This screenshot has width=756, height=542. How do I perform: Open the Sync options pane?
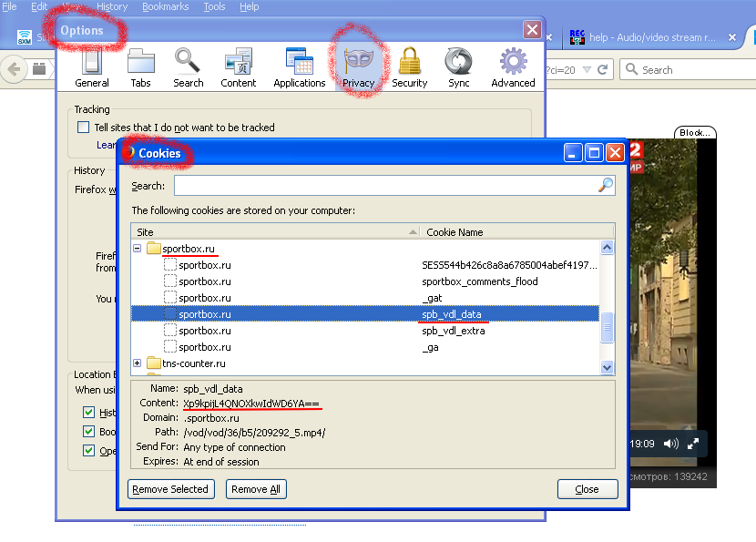point(458,68)
